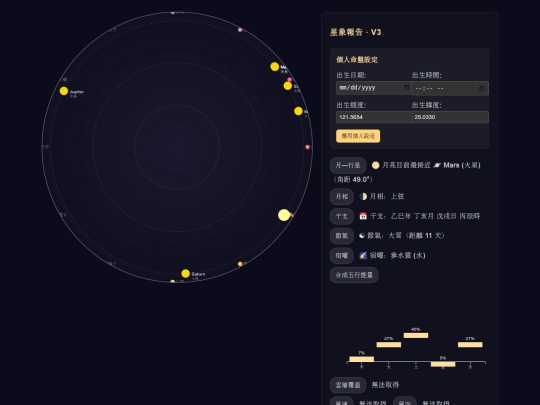Click the 節氣 text mentioning 11 天
The width and height of the screenshot is (540, 405).
(406, 236)
